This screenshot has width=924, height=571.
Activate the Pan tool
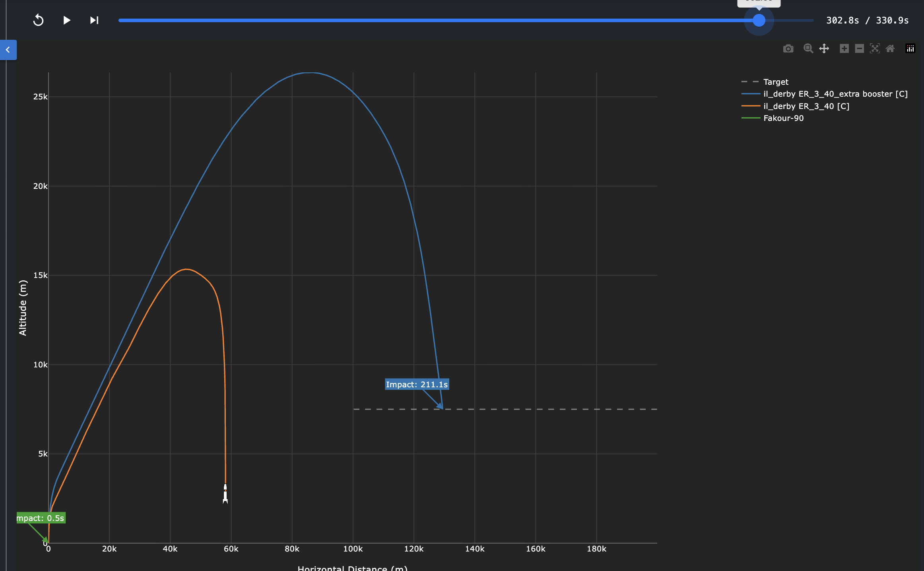(x=824, y=49)
